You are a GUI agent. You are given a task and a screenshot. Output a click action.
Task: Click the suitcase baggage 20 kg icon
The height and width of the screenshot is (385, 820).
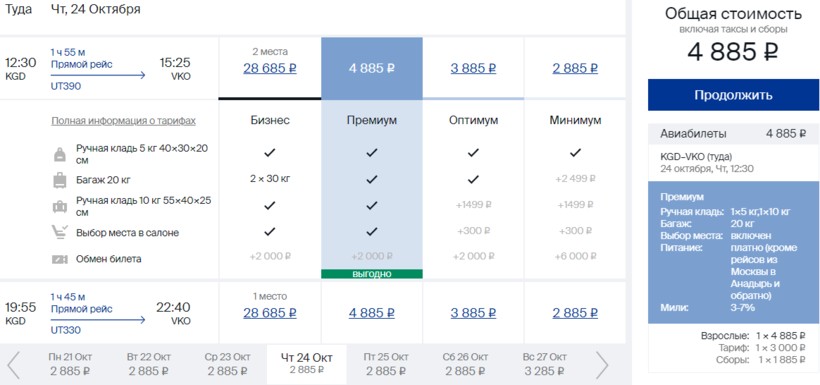pos(60,180)
